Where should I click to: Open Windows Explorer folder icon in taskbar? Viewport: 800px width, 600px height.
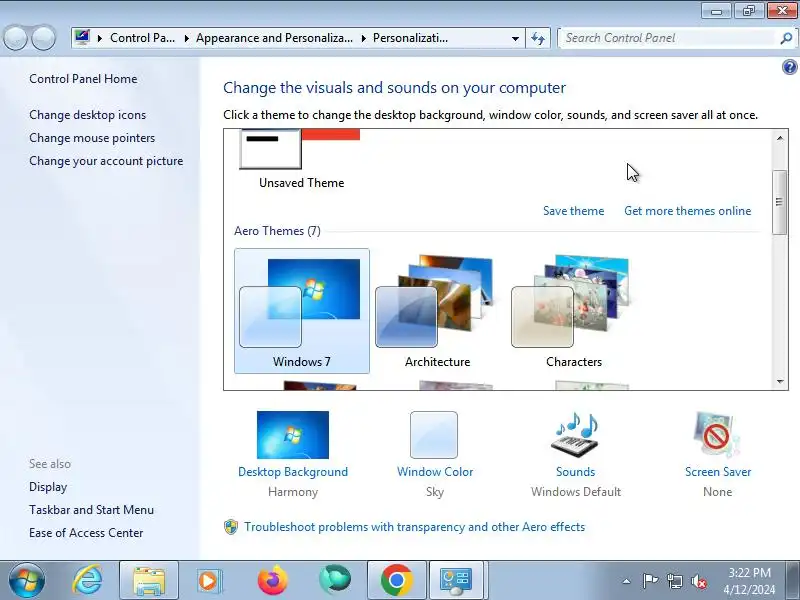(149, 580)
